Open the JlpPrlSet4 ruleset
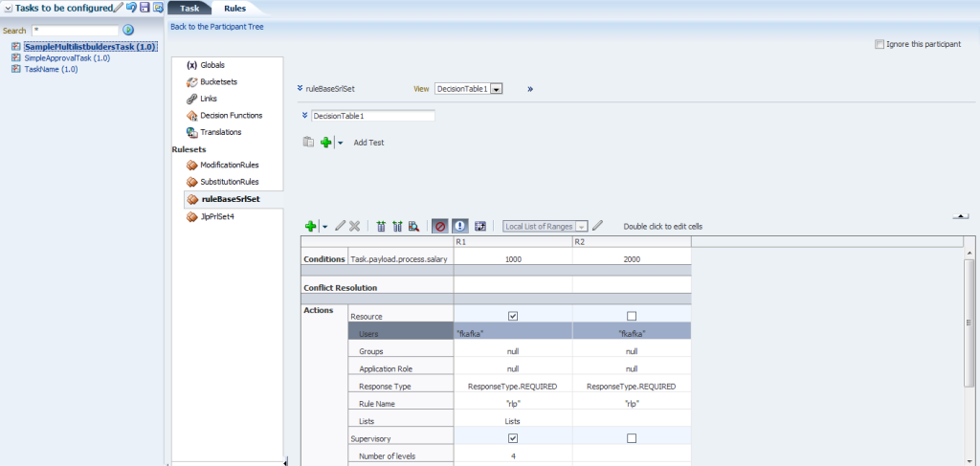Screen dimensions: 980x466 (217, 217)
